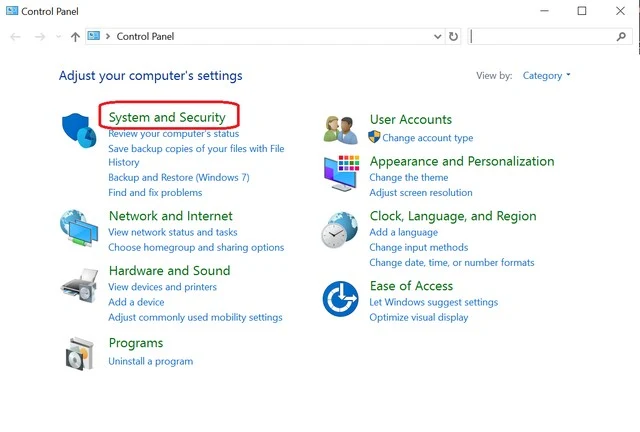The height and width of the screenshot is (432, 640).
Task: Expand the address bar history dropdown
Action: click(438, 37)
